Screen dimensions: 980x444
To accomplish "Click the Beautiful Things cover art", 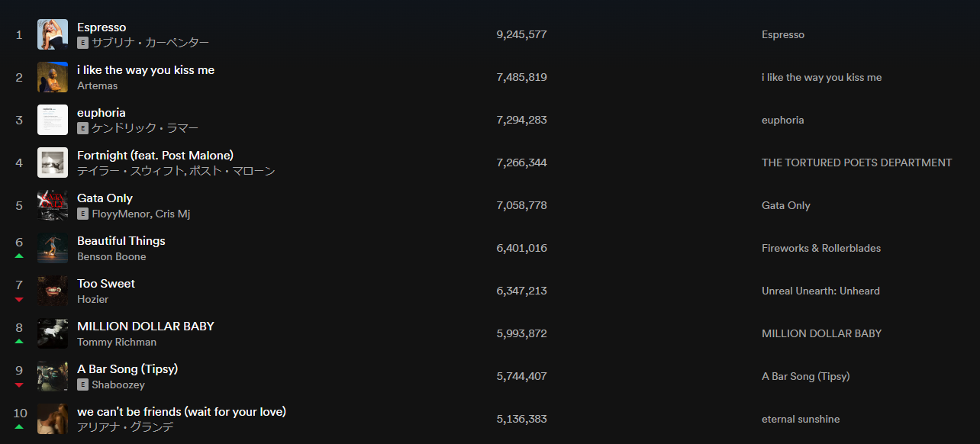I will click(x=53, y=248).
